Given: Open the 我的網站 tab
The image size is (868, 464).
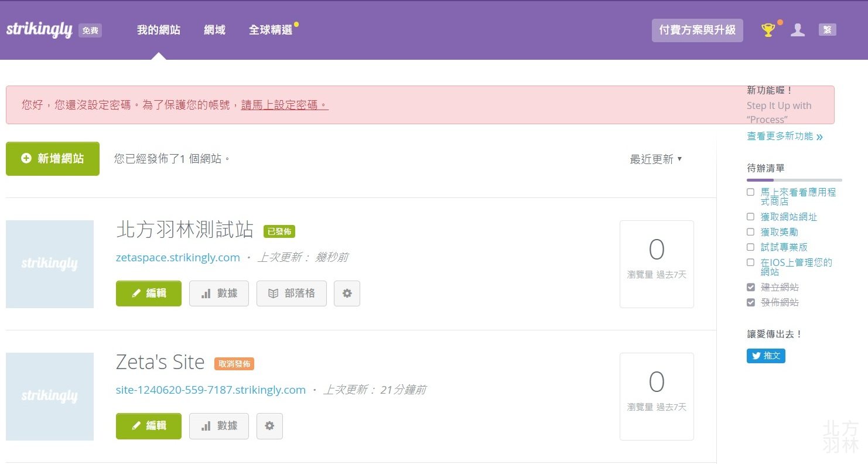Looking at the screenshot, I should point(159,30).
